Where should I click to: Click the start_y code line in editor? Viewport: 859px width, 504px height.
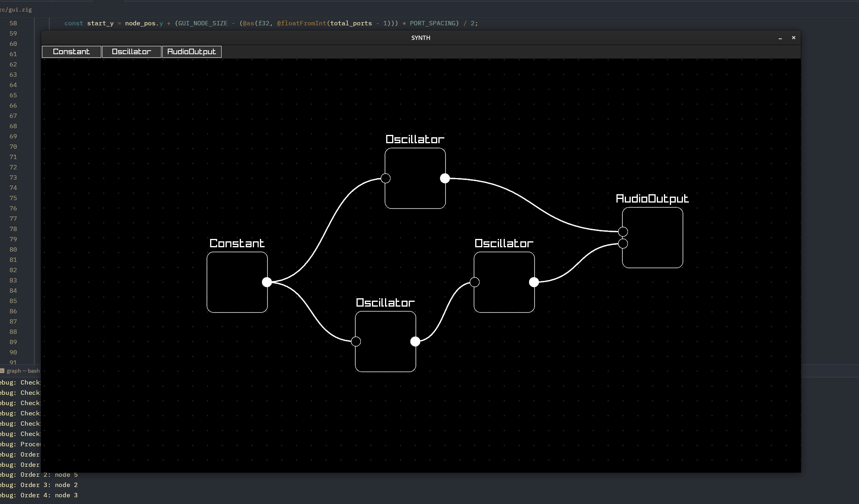pyautogui.click(x=271, y=23)
